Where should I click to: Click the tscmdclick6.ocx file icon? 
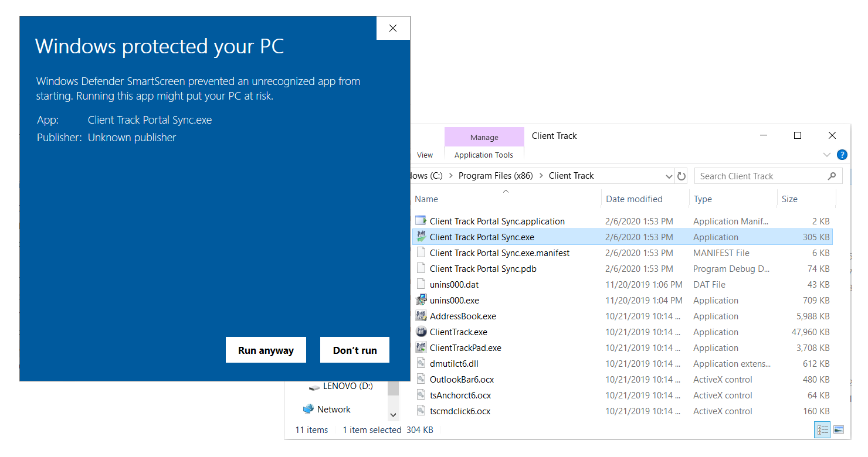click(x=421, y=411)
